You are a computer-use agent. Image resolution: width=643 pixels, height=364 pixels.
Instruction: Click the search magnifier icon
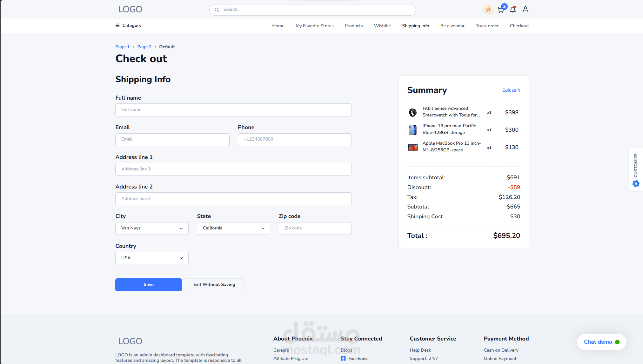(217, 10)
